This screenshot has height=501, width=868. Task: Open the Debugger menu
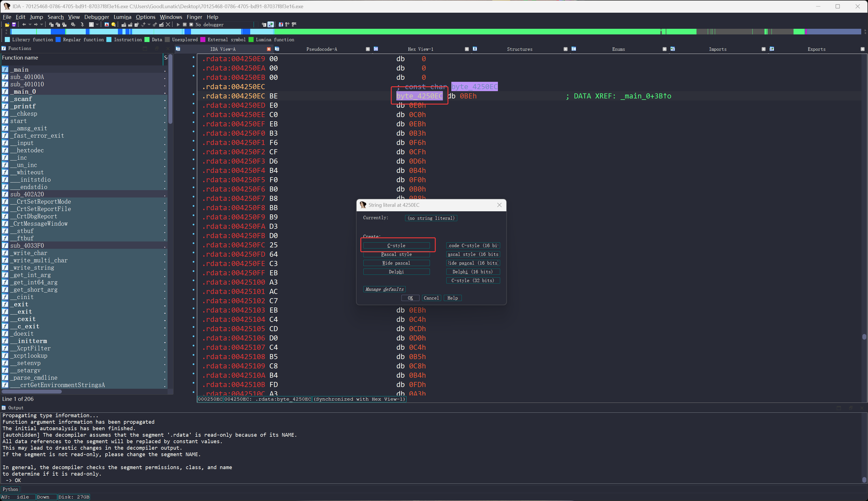(x=97, y=17)
